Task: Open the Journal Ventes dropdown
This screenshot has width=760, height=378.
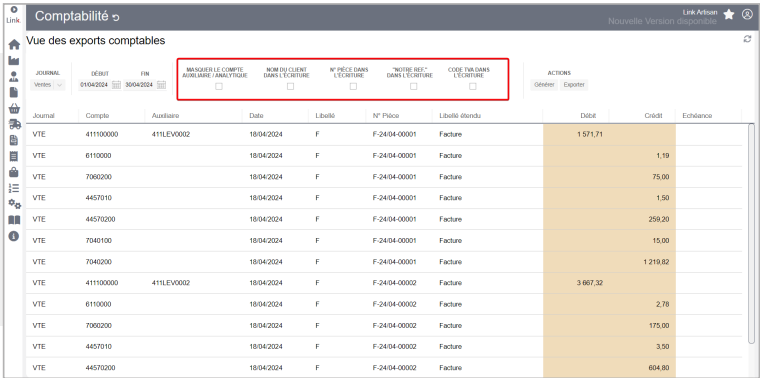Action: (x=48, y=85)
